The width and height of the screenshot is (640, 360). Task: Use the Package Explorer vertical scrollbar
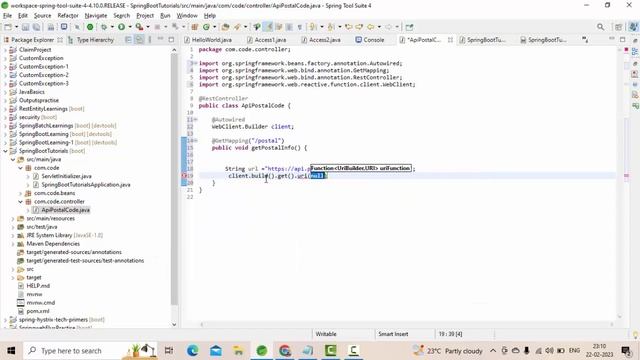pos(174,180)
